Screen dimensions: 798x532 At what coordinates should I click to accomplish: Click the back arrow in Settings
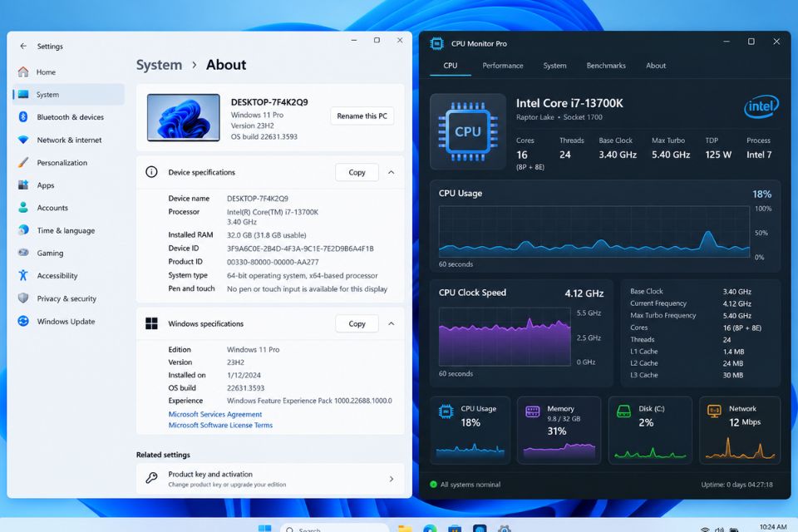click(23, 46)
